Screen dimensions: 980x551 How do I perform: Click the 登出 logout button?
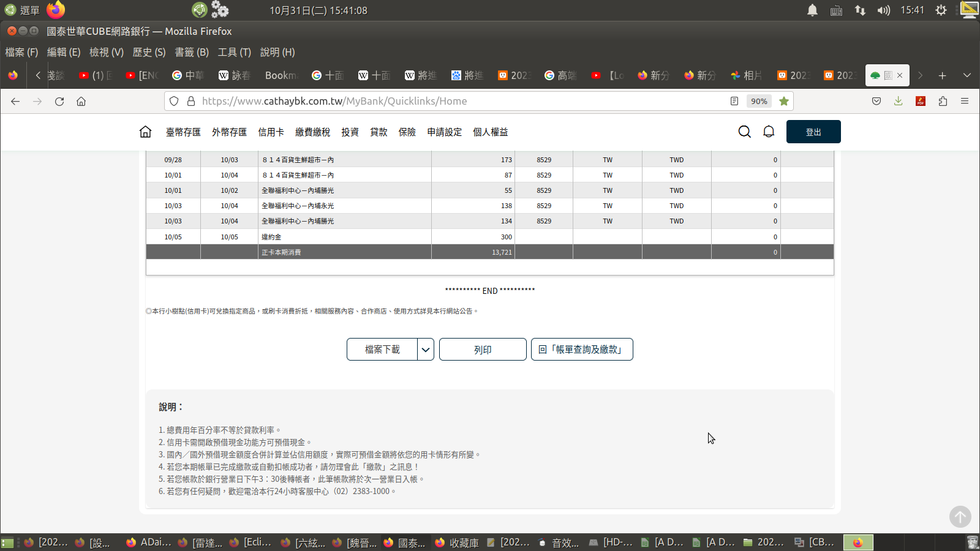click(813, 132)
